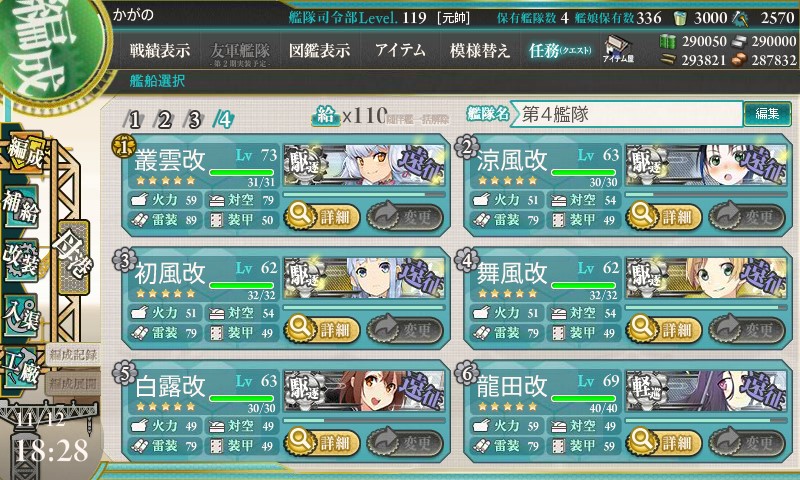Click the 編成記録 formation record button
800x480 pixels.
pos(73,355)
